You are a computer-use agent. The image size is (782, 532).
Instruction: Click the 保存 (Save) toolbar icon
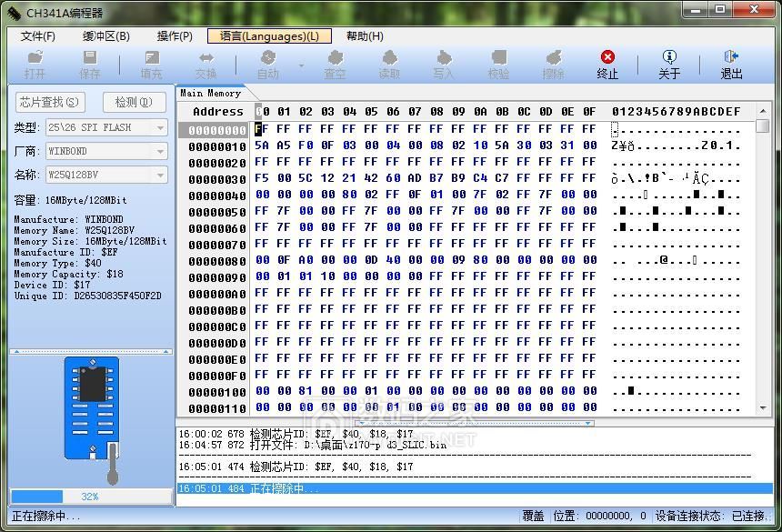90,64
